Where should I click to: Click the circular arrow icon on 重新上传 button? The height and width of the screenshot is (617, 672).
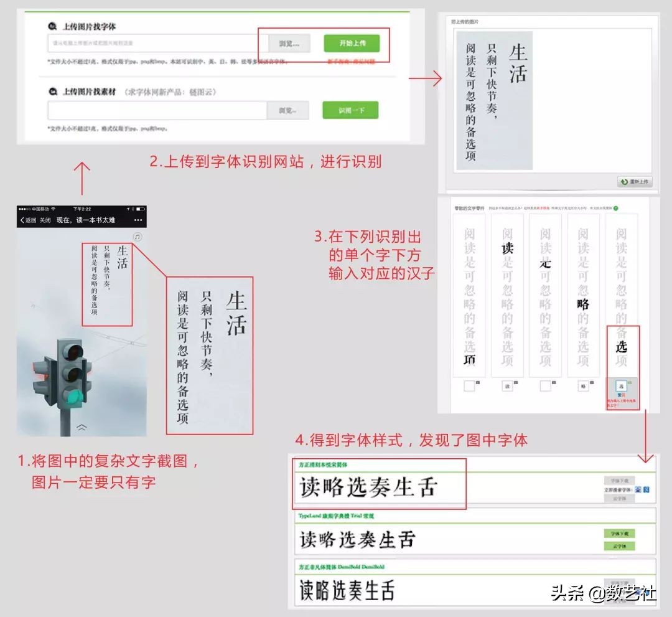pos(624,182)
